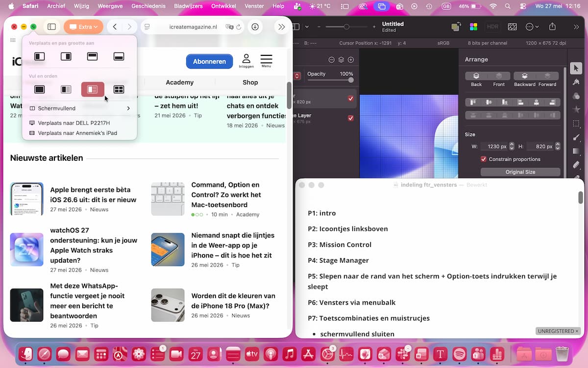Click the Safari page scrollbar
This screenshot has height=368, width=588.
pos(289,96)
